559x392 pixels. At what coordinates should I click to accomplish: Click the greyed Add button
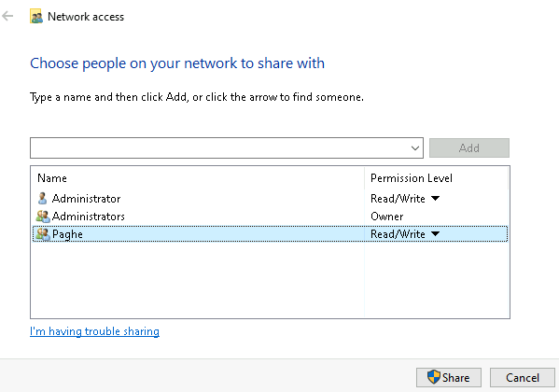pyautogui.click(x=469, y=148)
